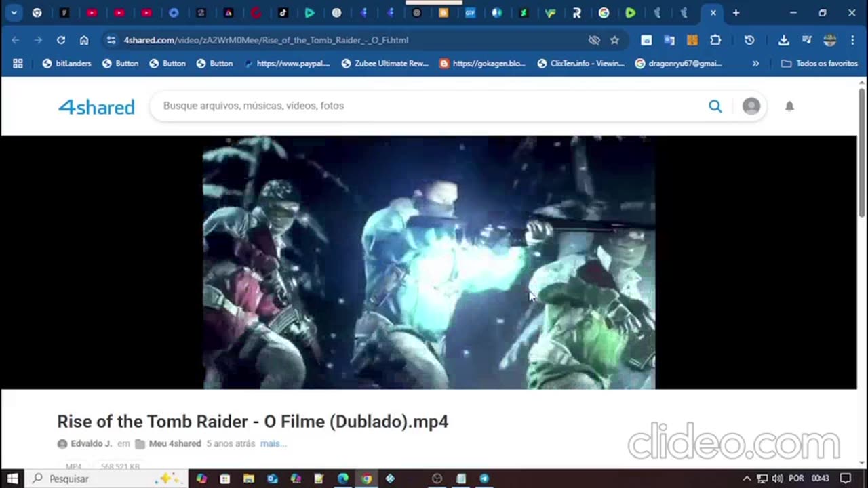Click the site information icon in address bar
The width and height of the screenshot is (868, 488).
coord(111,40)
